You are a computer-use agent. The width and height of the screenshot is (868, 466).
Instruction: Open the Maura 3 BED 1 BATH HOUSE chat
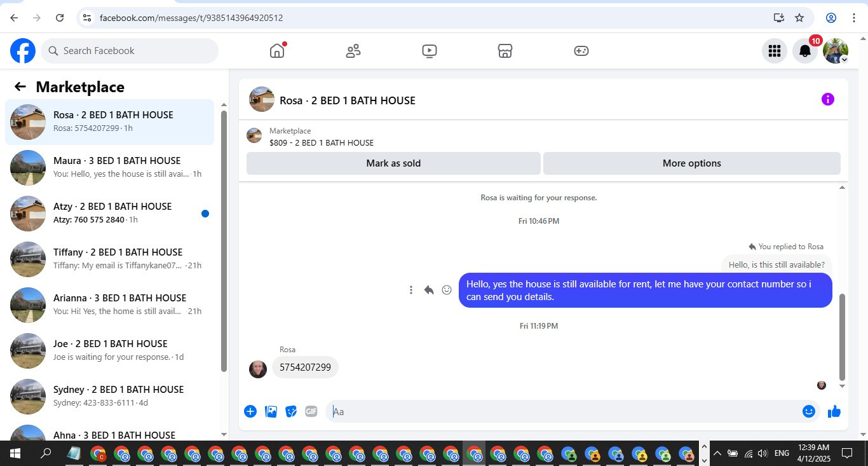[109, 168]
